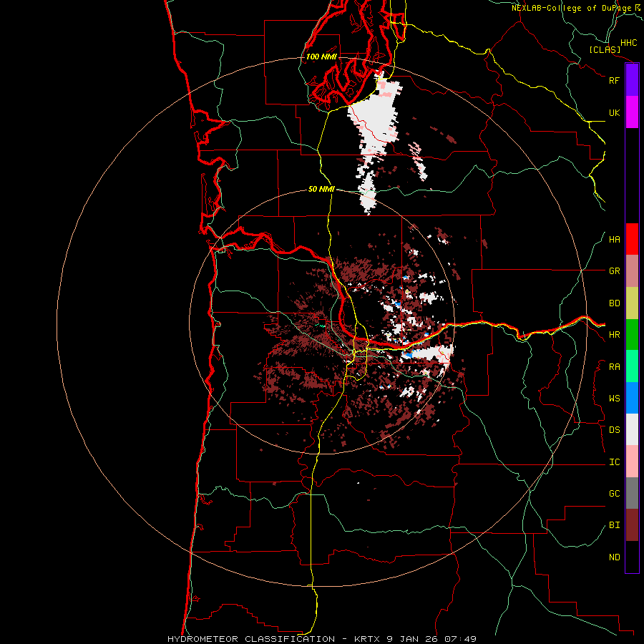Viewport: 644px width, 644px height.
Task: Select the GC gray legend swatch
Action: pyautogui.click(x=632, y=493)
